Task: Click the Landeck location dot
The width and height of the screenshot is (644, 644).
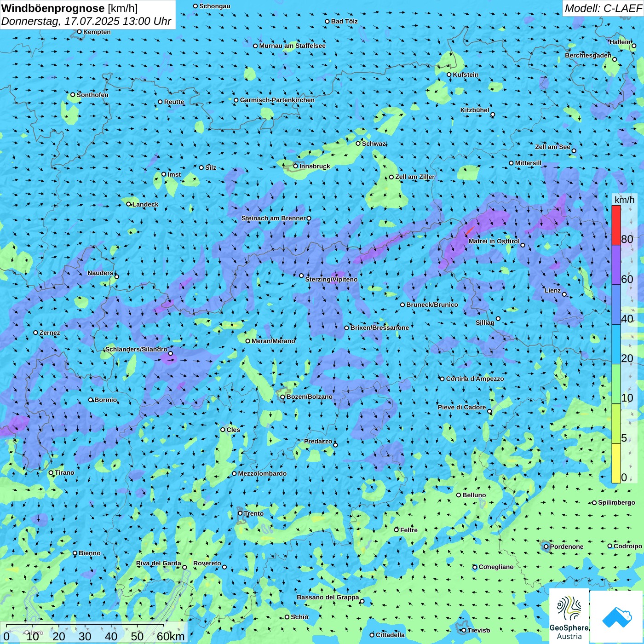Action: coord(128,204)
